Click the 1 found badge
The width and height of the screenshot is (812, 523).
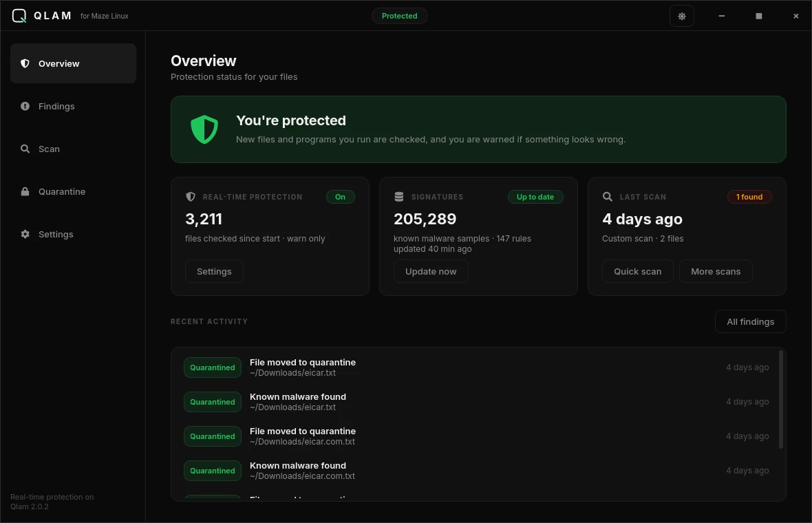coord(749,197)
